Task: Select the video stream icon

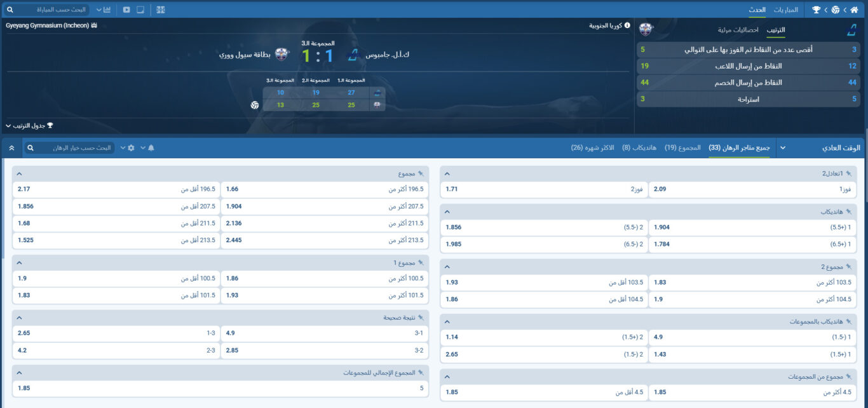Action: point(127,10)
